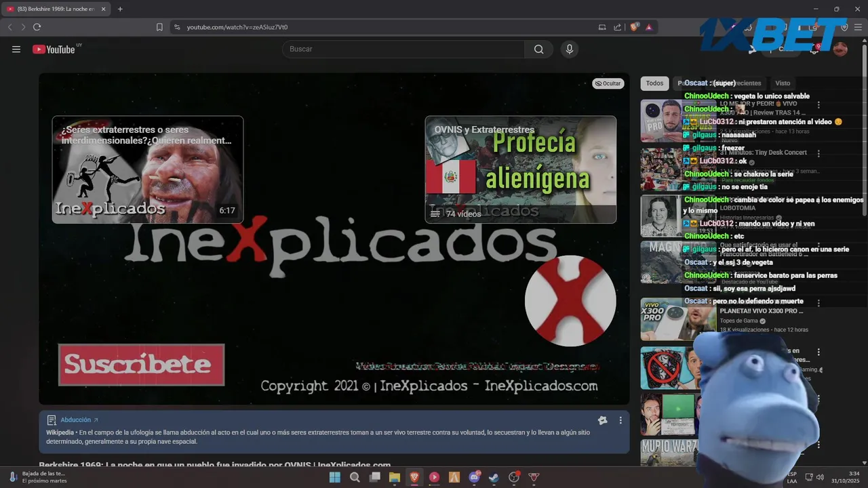
Task: Start voice search with microphone icon
Action: pos(570,49)
